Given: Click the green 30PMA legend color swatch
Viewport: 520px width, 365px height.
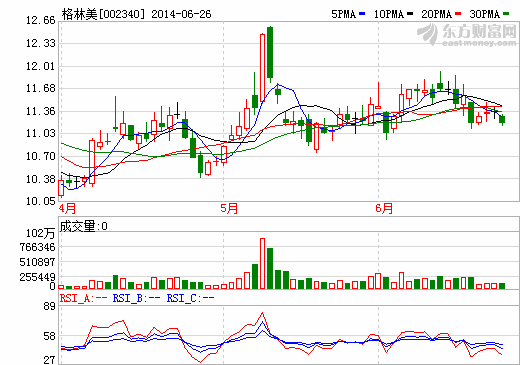Looking at the screenshot, I should (x=506, y=14).
